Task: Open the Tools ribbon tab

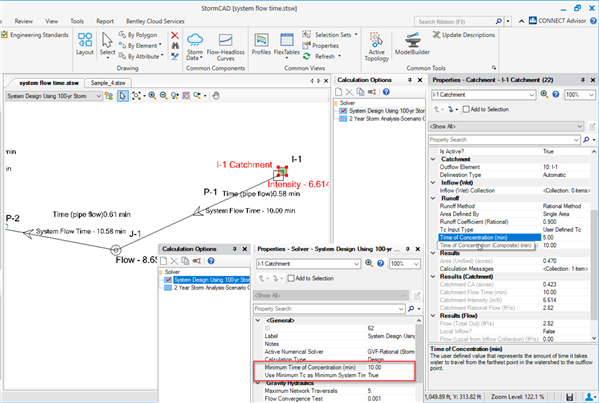Action: pos(77,21)
